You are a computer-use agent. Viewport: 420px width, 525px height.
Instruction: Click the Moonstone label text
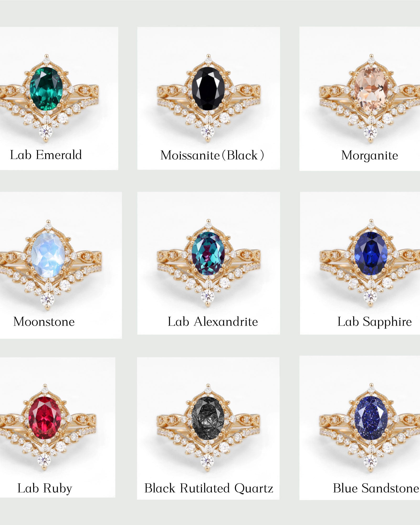44,322
